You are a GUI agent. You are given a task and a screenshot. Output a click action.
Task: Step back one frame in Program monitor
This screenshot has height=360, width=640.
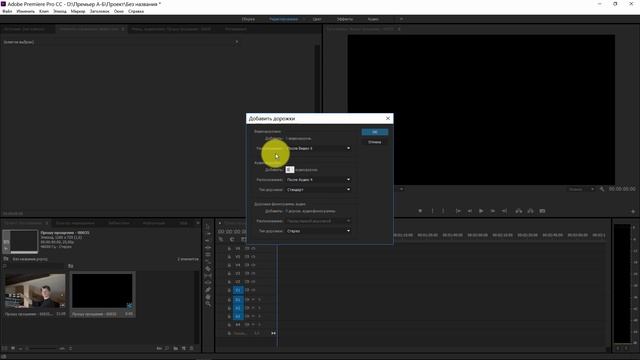(x=470, y=211)
